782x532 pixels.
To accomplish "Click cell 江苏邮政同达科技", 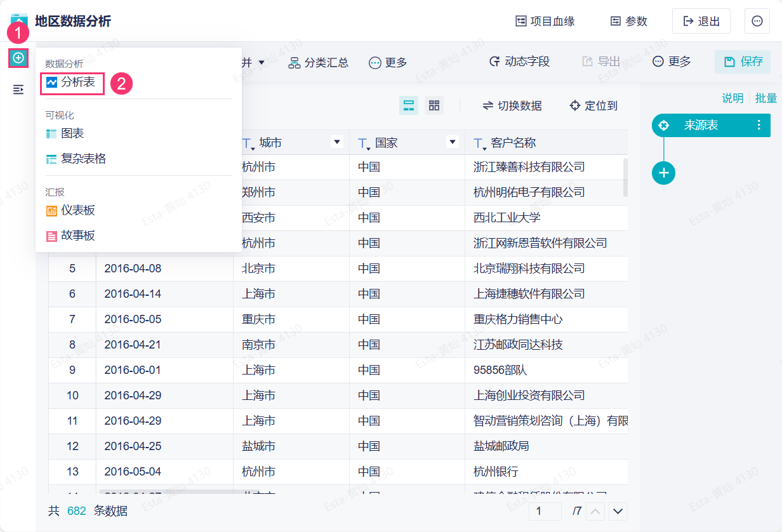I will 547,345.
